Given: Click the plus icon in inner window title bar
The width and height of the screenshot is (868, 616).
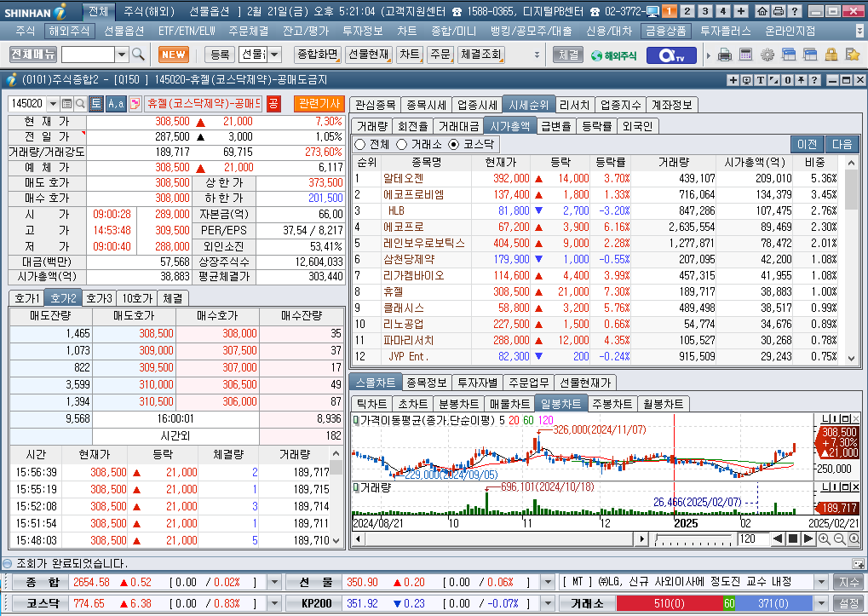Looking at the screenshot, I should [733, 80].
